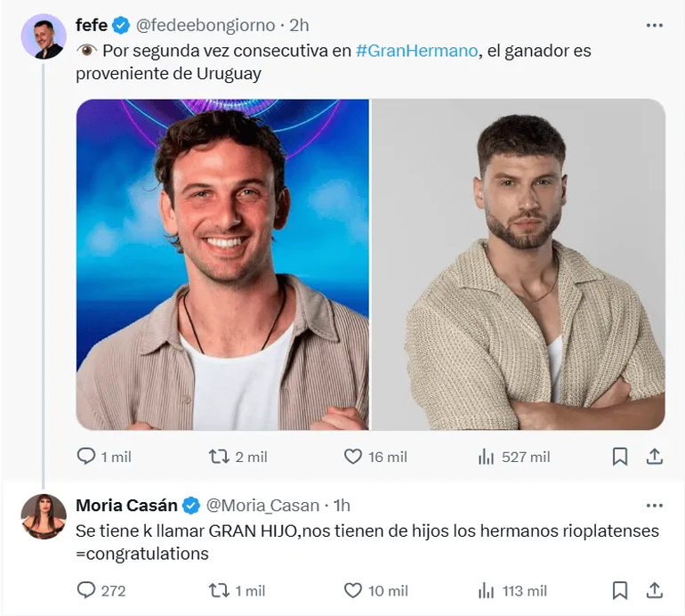Bookmark fefe's Gran Hermano tweet
The width and height of the screenshot is (685, 616).
click(x=620, y=457)
